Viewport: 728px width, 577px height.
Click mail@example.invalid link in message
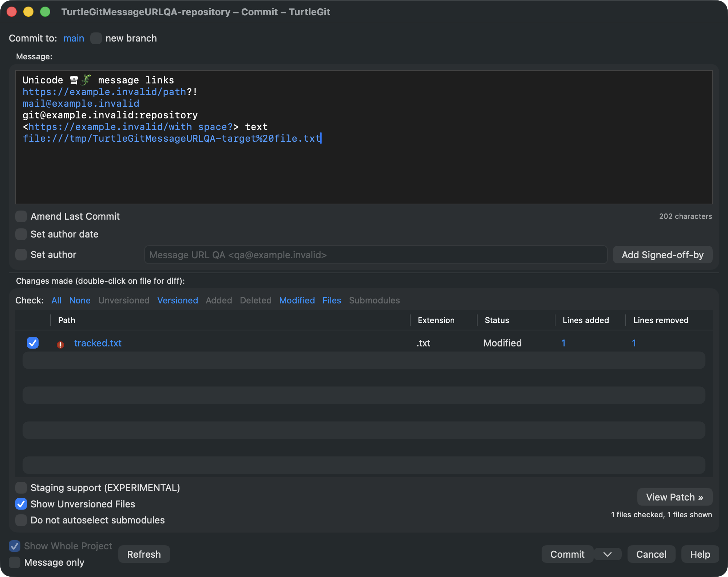[81, 103]
